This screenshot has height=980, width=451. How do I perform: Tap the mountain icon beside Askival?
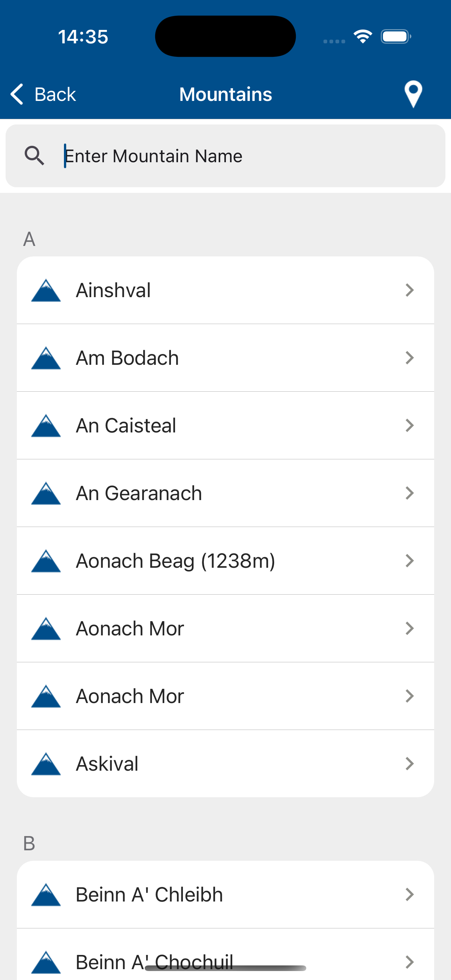click(x=46, y=764)
